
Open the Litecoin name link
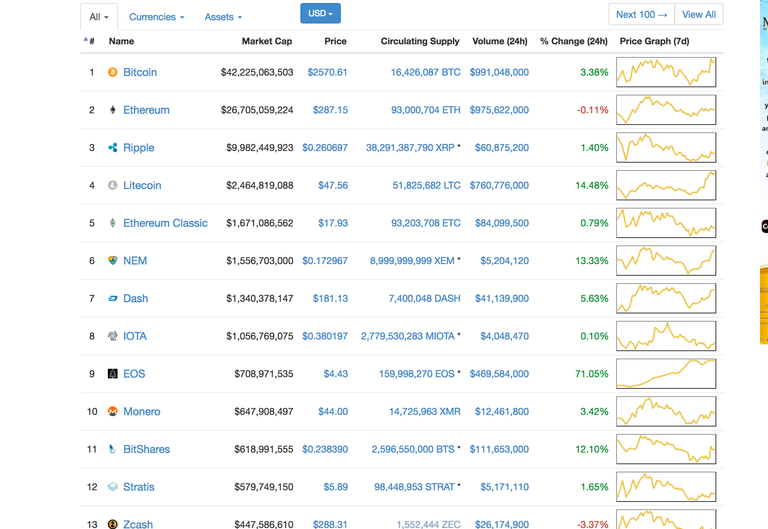142,186
